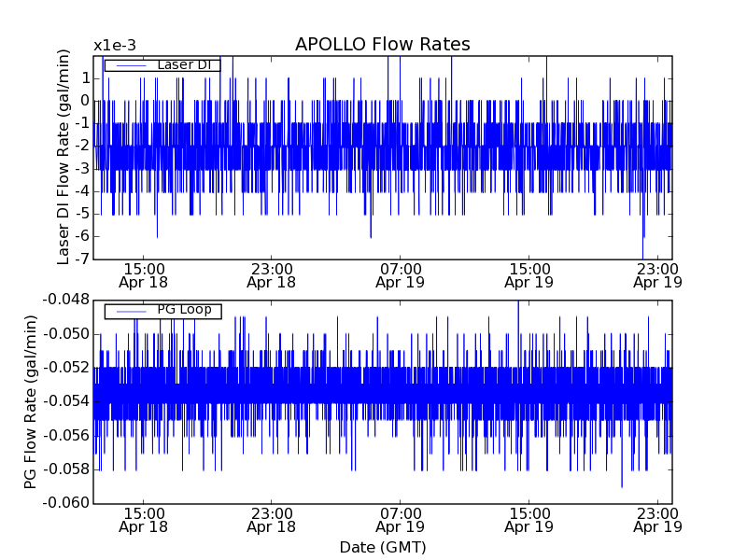Click "15:00 Apr 19" under the Laser DI plot
This screenshot has height=560, width=747.
click(x=529, y=275)
